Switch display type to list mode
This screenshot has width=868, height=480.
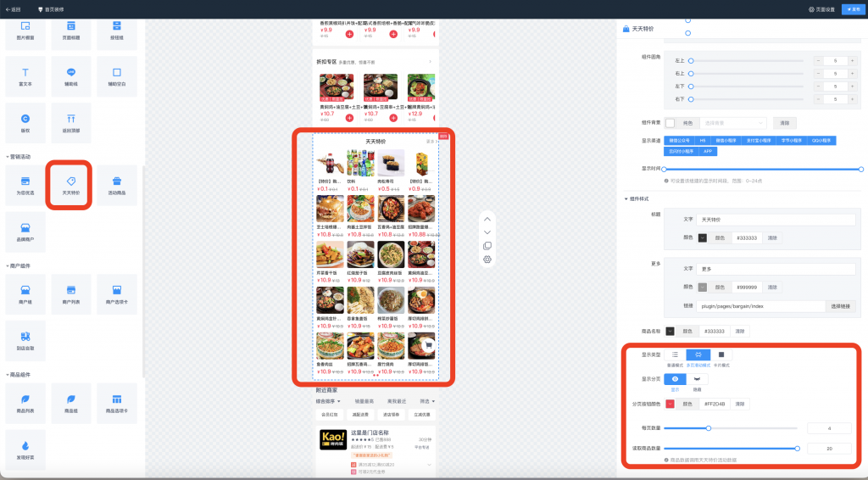(675, 354)
